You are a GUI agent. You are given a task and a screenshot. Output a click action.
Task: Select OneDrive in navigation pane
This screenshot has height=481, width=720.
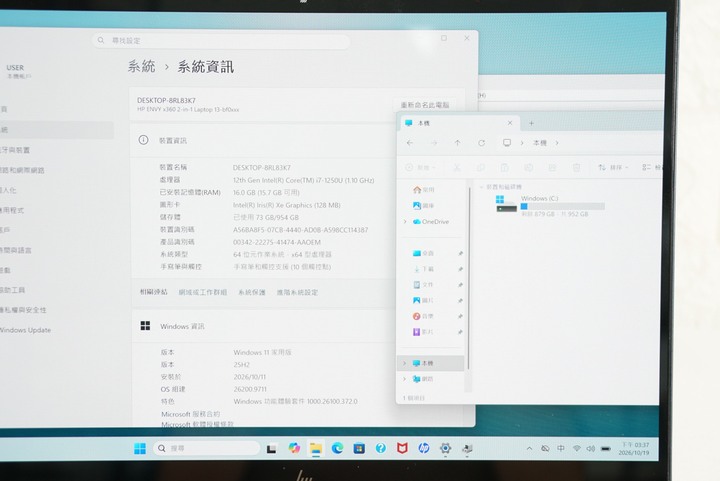tap(431, 222)
